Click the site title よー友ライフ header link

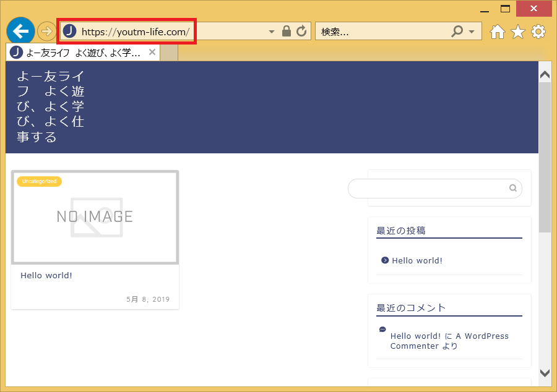(x=51, y=106)
